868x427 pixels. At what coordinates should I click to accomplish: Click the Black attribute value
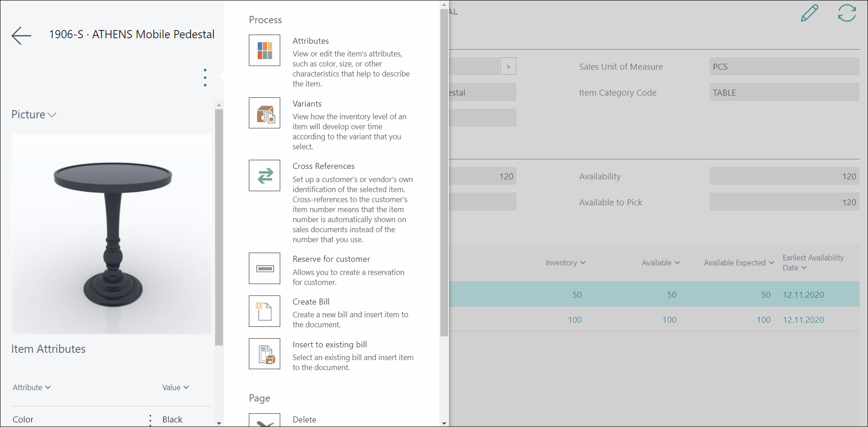[172, 419]
